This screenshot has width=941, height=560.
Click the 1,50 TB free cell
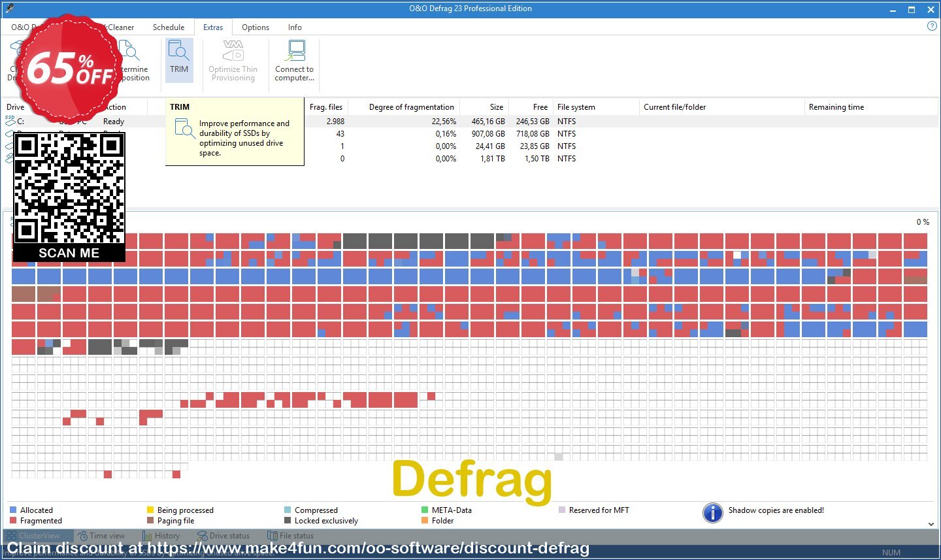[x=537, y=159]
